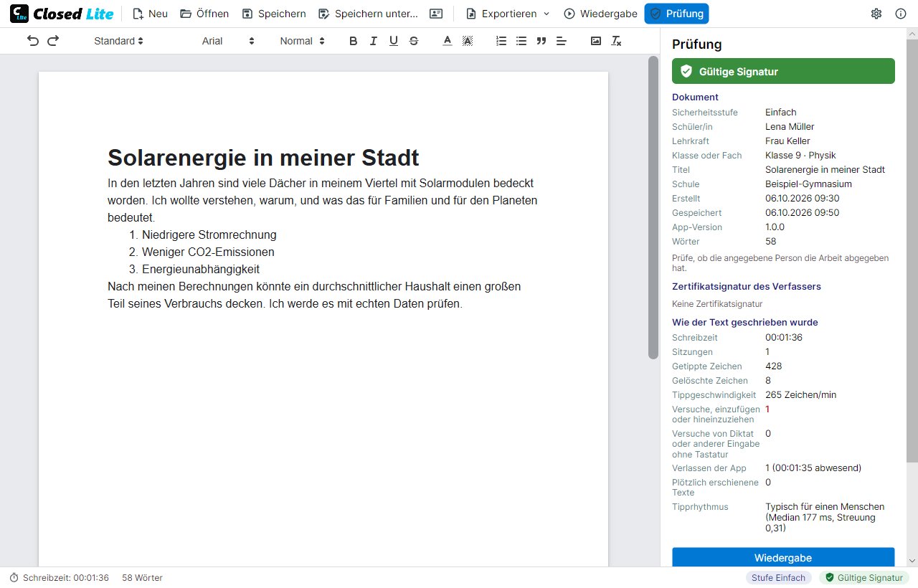Open the Normal size dropdown

(x=303, y=41)
